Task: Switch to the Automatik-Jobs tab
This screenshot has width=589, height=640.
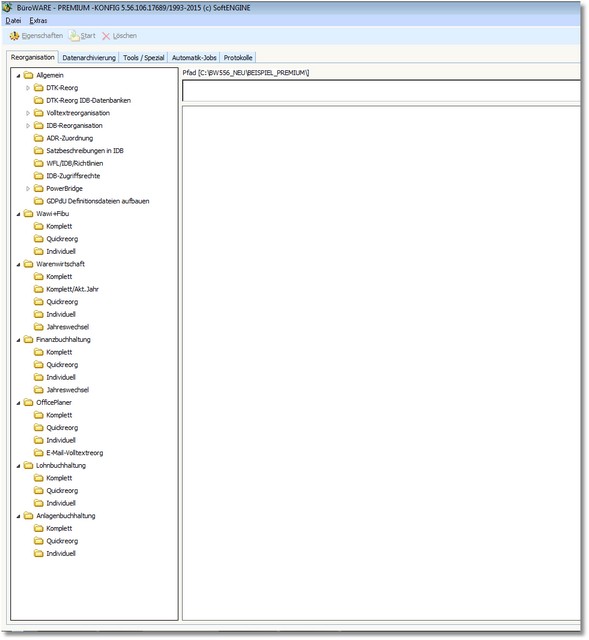Action: coord(194,58)
